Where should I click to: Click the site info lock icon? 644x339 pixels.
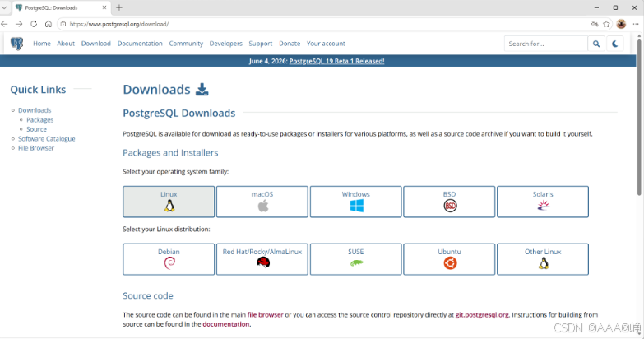[x=63, y=24]
